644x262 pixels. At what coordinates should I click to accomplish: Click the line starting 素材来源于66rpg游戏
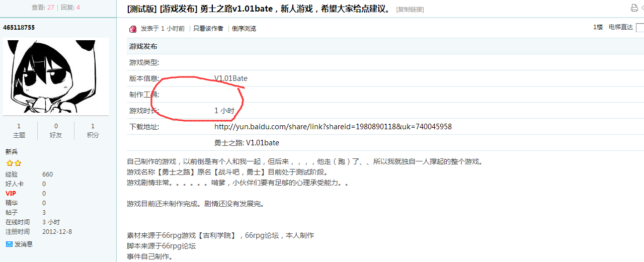220,235
